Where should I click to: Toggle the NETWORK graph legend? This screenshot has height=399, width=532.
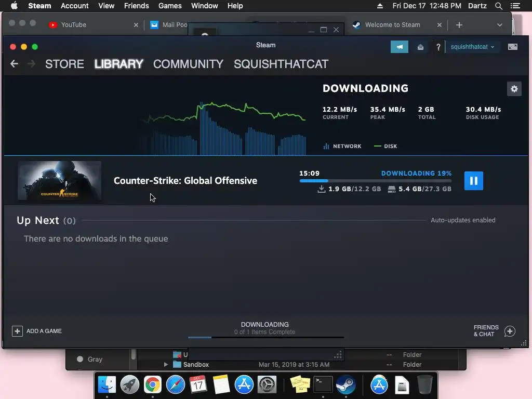(x=342, y=146)
